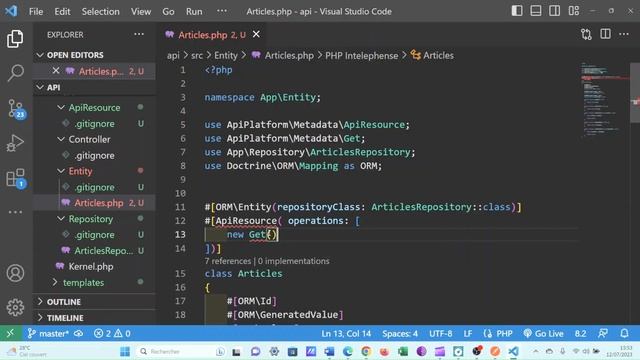Change the file encoding via UTF-8
Viewport: 640px width, 360px height.
440,333
